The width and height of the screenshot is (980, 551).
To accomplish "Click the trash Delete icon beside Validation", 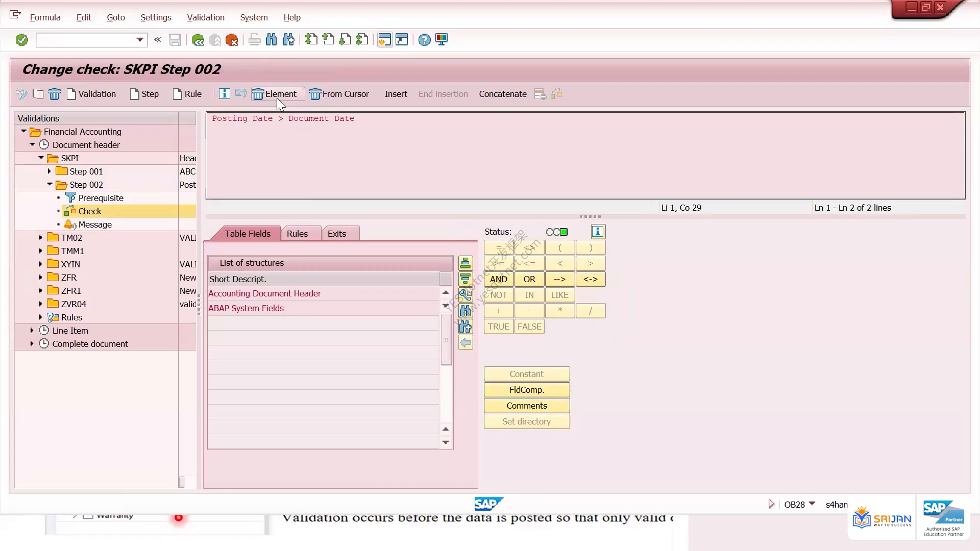I will [x=55, y=94].
